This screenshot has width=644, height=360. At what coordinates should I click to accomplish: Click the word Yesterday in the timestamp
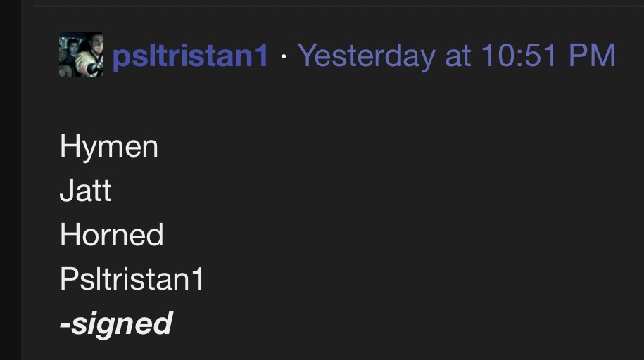367,56
